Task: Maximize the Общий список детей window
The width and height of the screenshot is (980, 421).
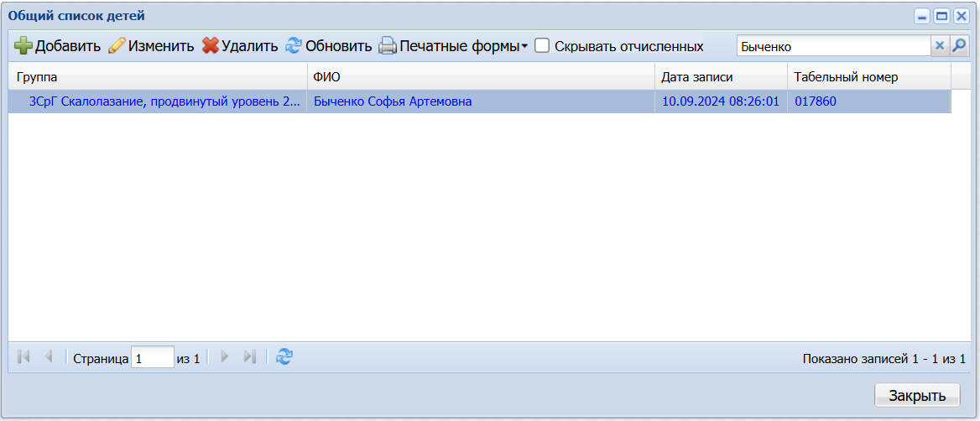Action: pyautogui.click(x=942, y=16)
